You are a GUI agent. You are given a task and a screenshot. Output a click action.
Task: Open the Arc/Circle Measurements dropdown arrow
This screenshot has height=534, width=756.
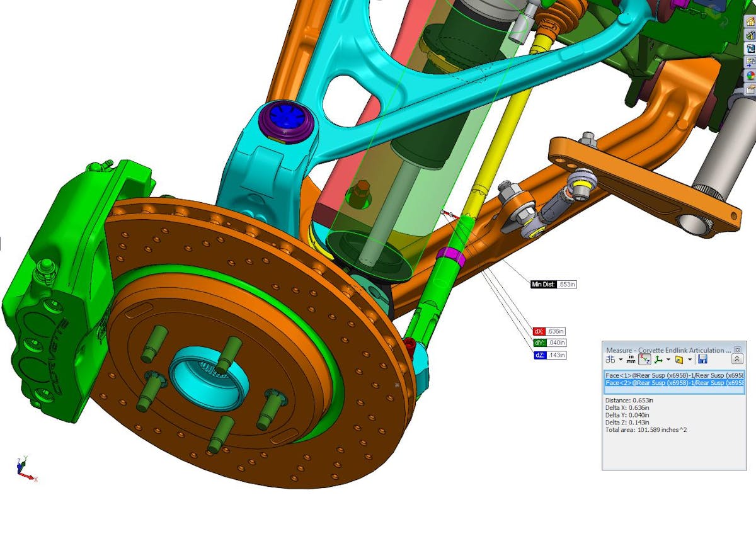(x=621, y=360)
